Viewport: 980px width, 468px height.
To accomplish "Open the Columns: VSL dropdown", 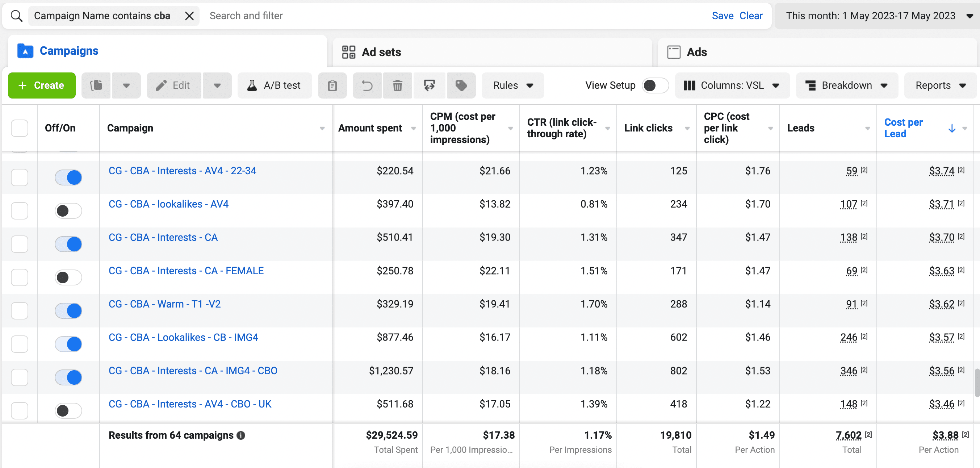I will [732, 85].
